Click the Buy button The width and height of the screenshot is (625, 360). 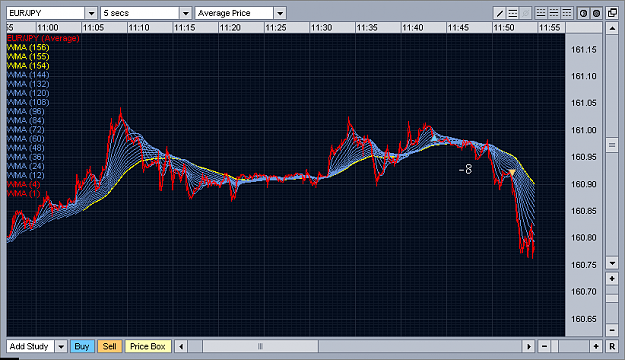coord(82,346)
